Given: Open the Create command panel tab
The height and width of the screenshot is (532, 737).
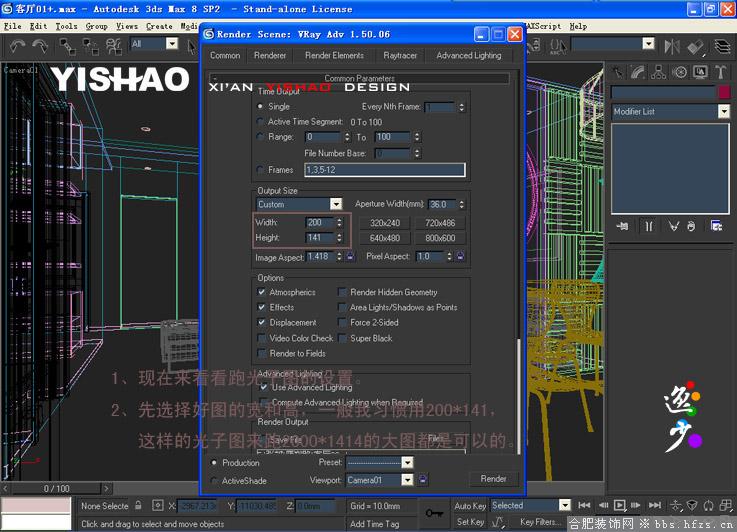Looking at the screenshot, I should tap(618, 72).
